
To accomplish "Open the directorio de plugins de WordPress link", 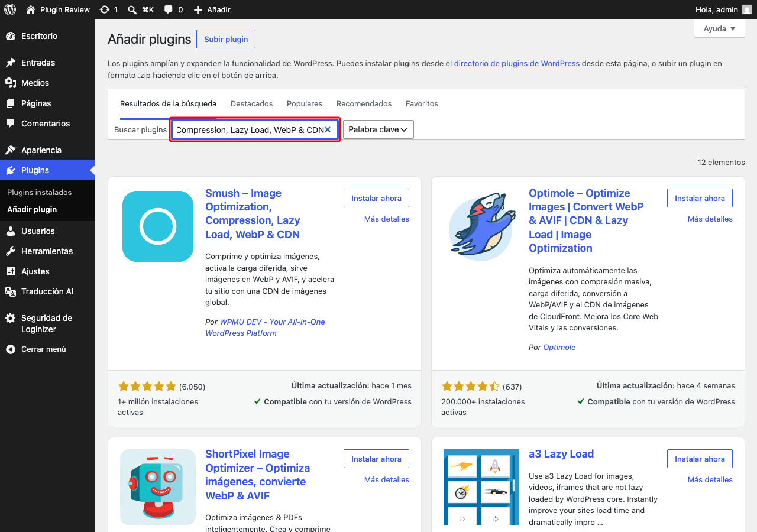I will click(517, 64).
